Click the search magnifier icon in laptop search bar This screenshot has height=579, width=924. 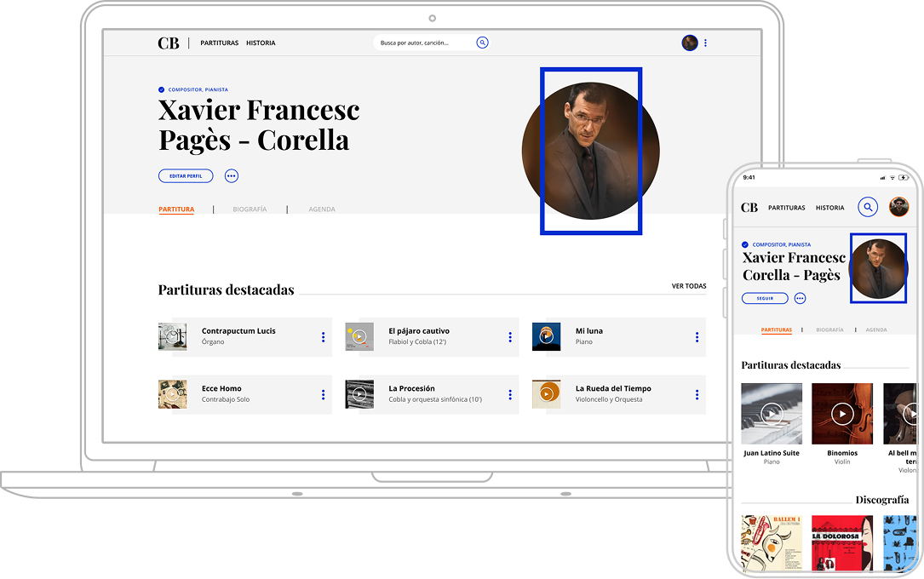click(482, 43)
